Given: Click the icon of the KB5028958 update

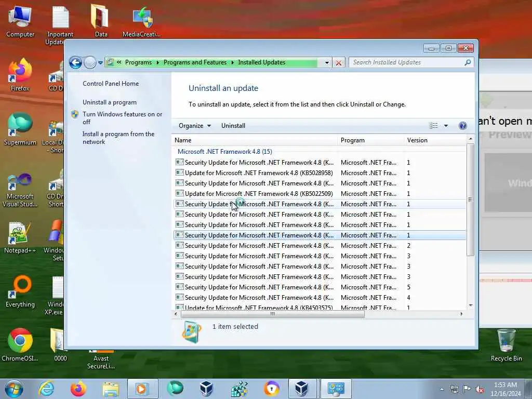Looking at the screenshot, I should click(179, 172).
